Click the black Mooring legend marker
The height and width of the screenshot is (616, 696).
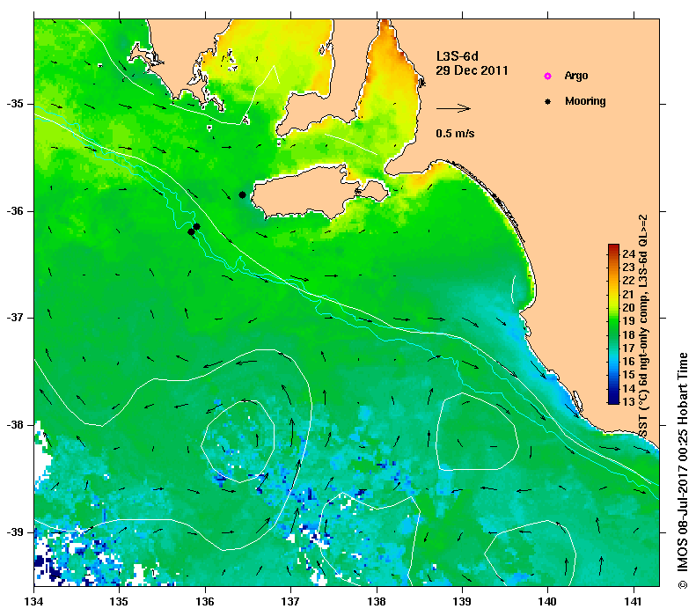click(x=548, y=101)
